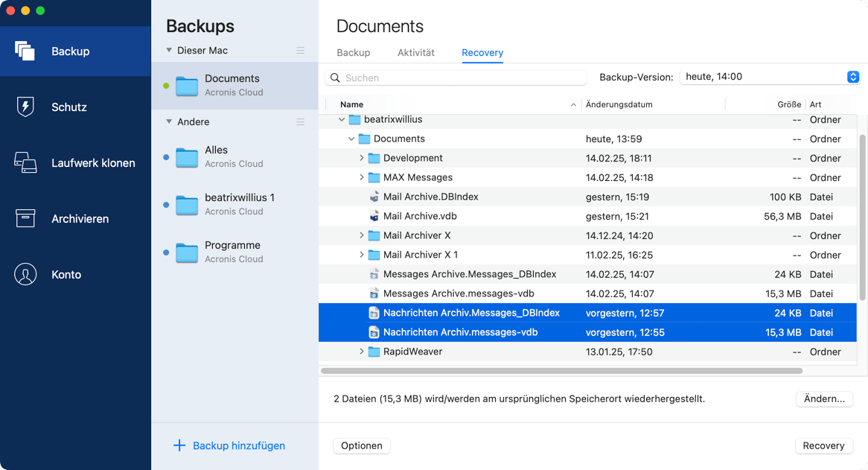
Task: Click the date "14.12.24, 14:20"
Action: tap(619, 236)
